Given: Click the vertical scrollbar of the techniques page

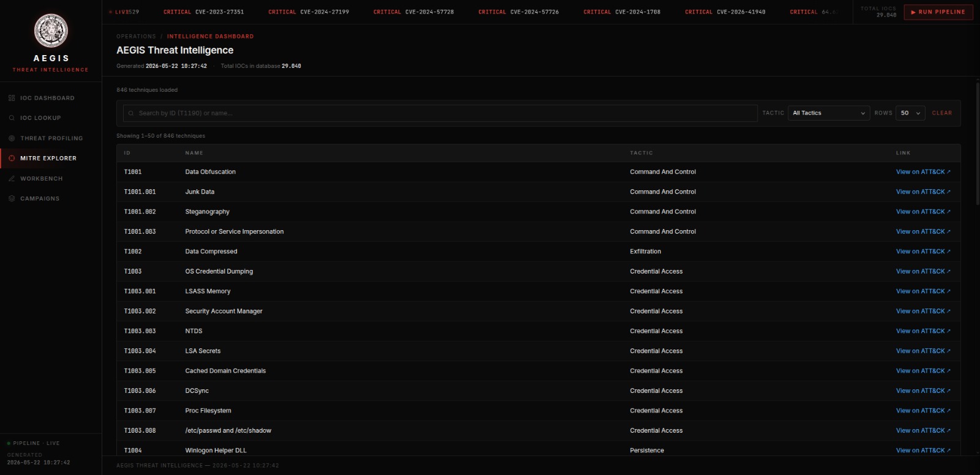Looking at the screenshot, I should click(978, 144).
